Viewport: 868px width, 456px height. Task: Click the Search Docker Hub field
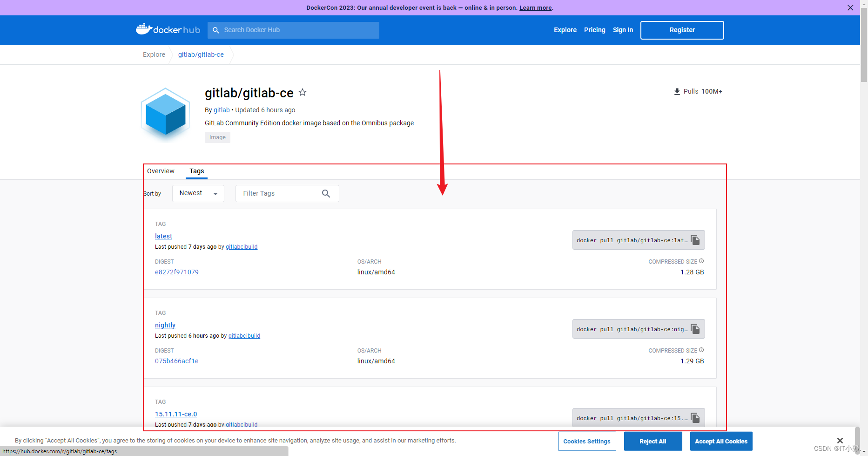click(293, 30)
